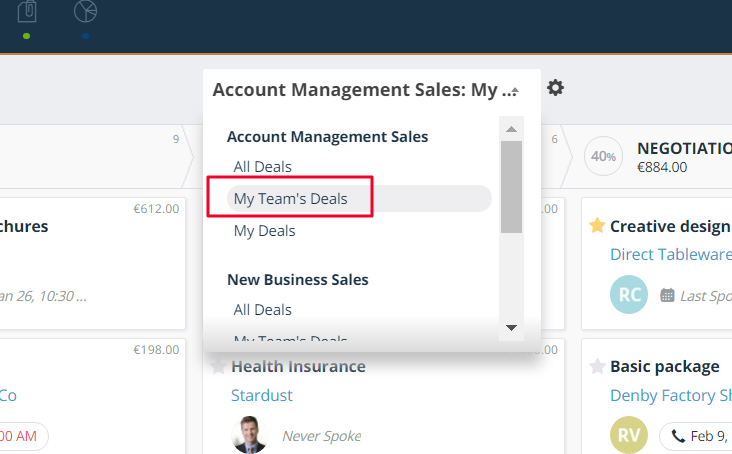Viewport: 732px width, 454px height.
Task: Open the Denby Factory company link
Action: pyautogui.click(x=671, y=395)
